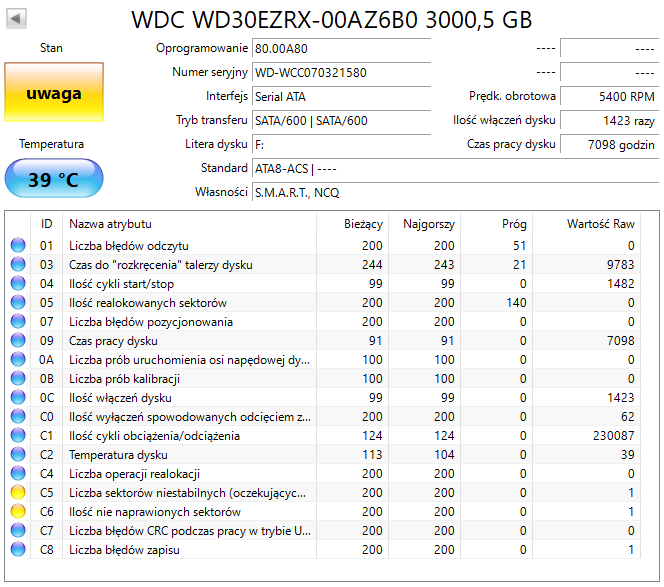Screen dimensions: 664x587
Task: Click the status dot for attribute 0C
Action: (x=18, y=397)
